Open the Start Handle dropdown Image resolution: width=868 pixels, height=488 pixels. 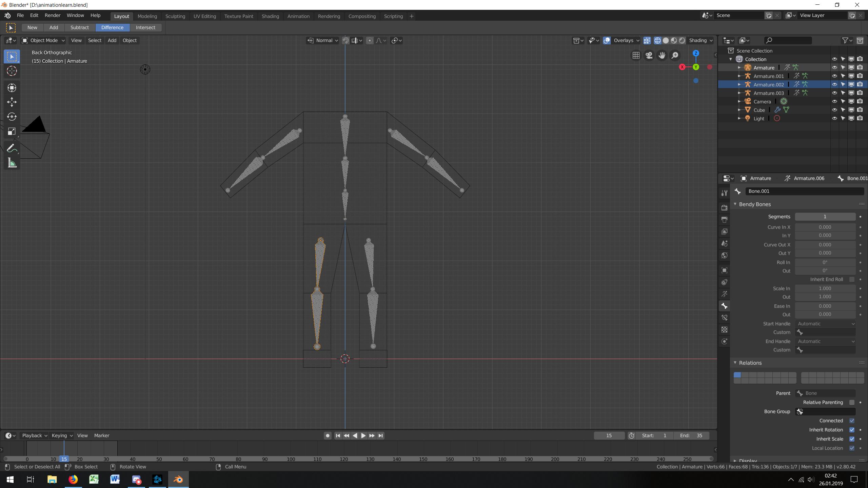826,324
